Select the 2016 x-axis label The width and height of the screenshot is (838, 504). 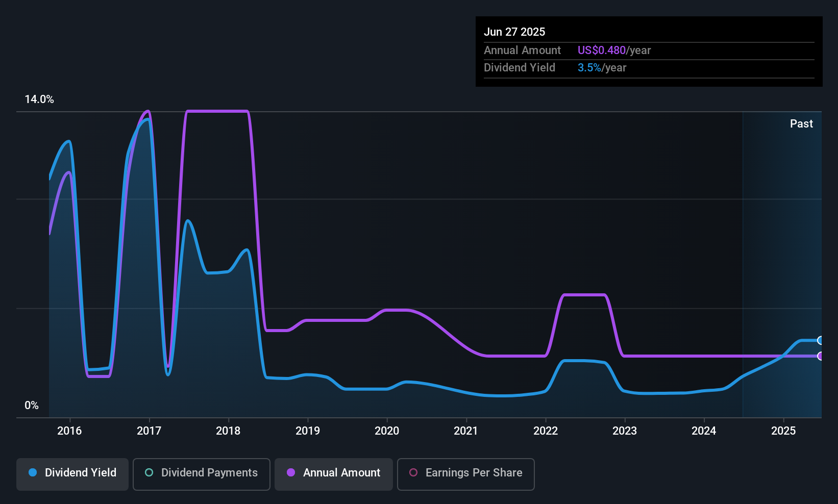[x=69, y=431]
